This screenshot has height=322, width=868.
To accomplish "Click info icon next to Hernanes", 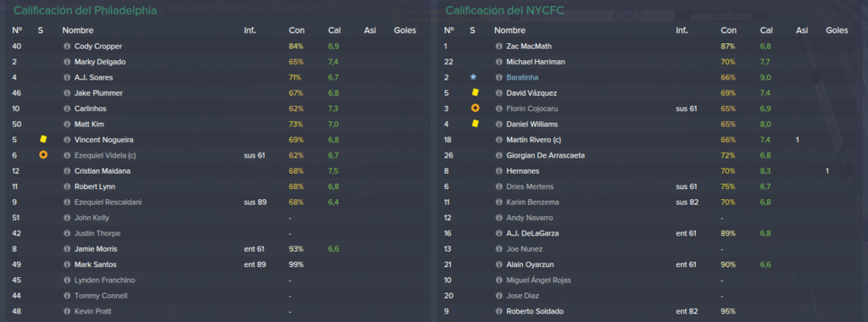I will coord(498,171).
